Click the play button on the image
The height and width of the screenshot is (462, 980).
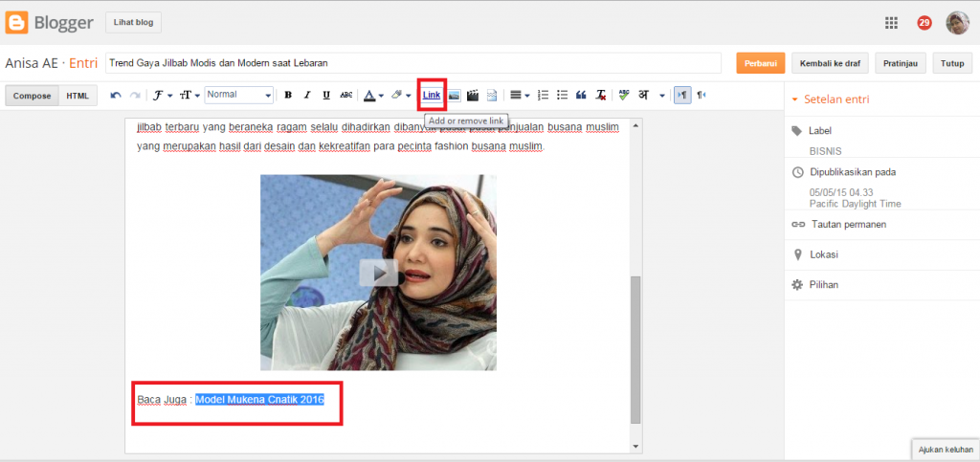(379, 273)
